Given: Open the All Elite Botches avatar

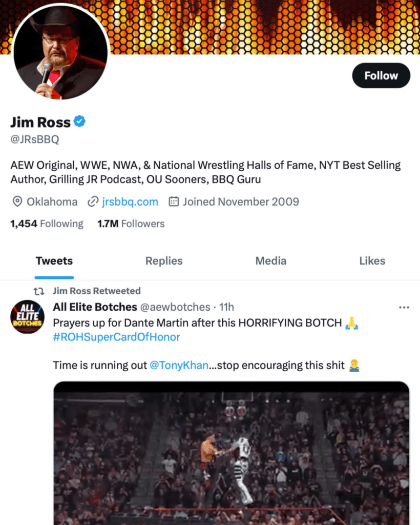Looking at the screenshot, I should pyautogui.click(x=28, y=318).
